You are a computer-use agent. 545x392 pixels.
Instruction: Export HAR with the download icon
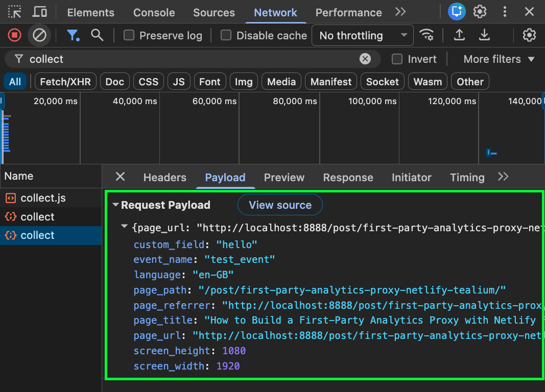pos(484,35)
